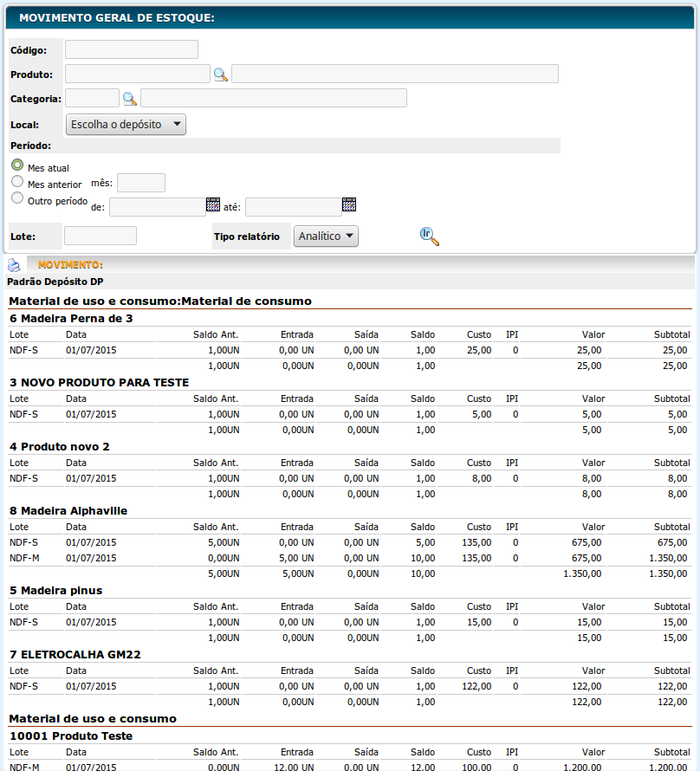
Task: Click the Categoria search magnifier icon
Action: click(x=129, y=99)
